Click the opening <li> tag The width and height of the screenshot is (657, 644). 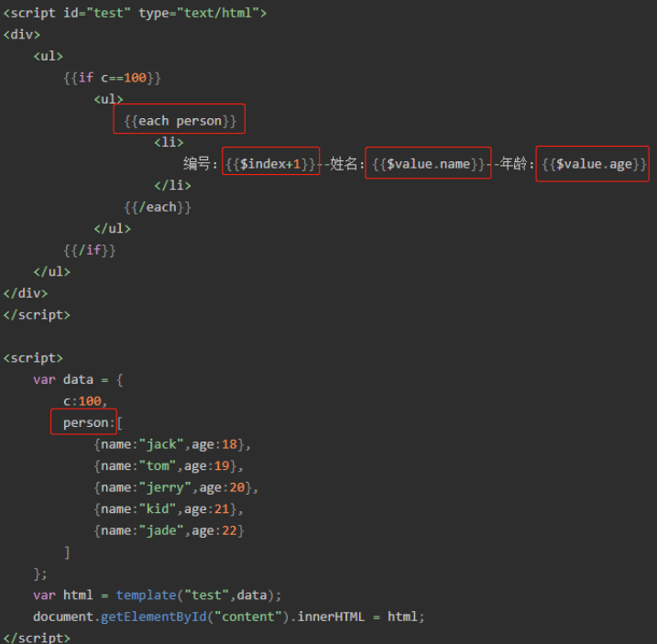(x=169, y=143)
